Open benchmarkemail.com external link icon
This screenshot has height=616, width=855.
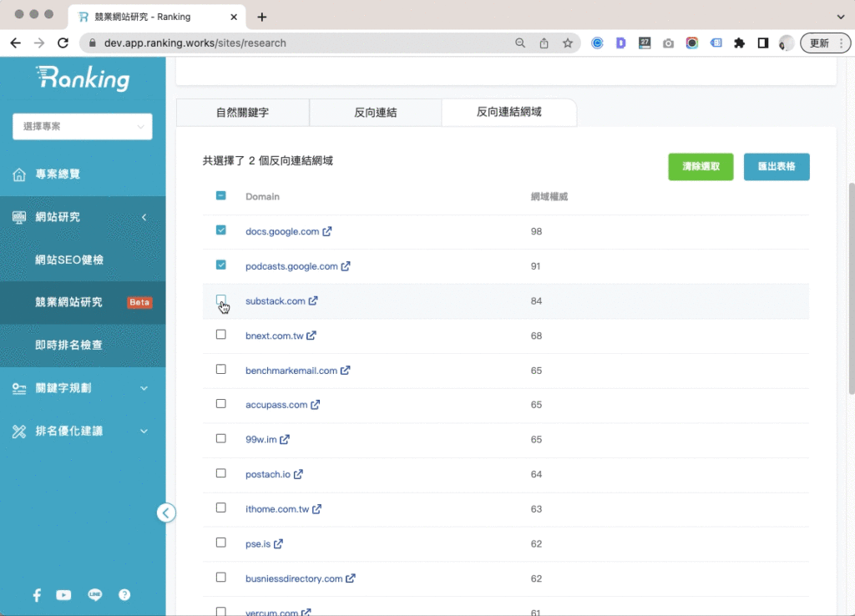click(x=345, y=370)
